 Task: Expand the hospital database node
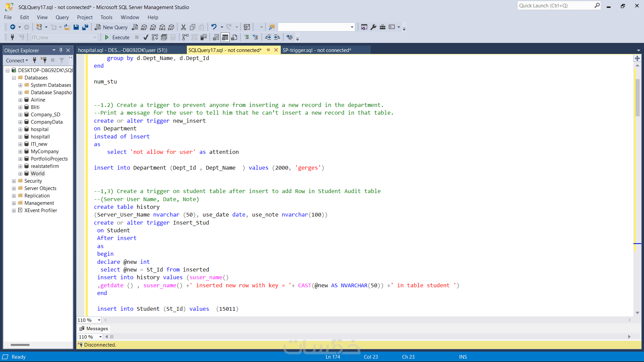coord(20,129)
